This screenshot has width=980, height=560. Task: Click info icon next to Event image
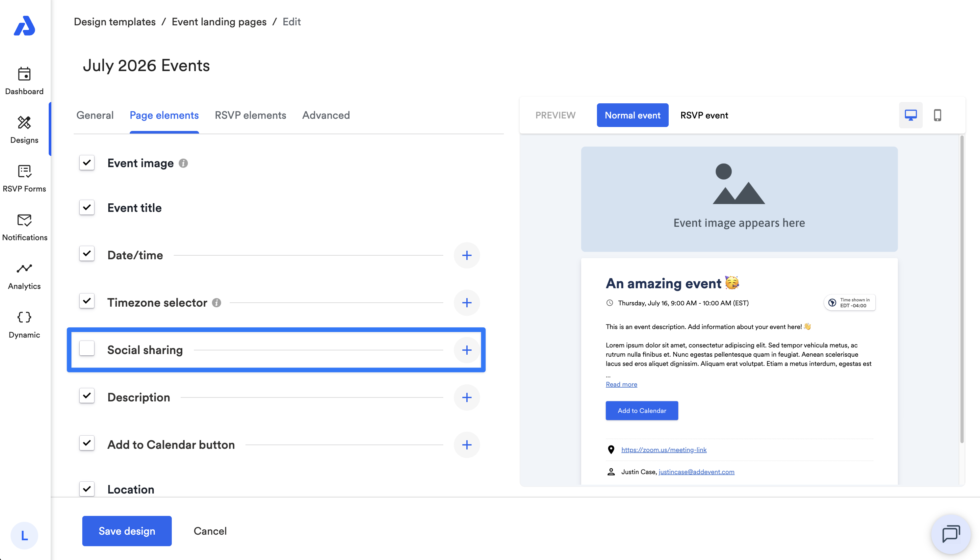(x=183, y=163)
